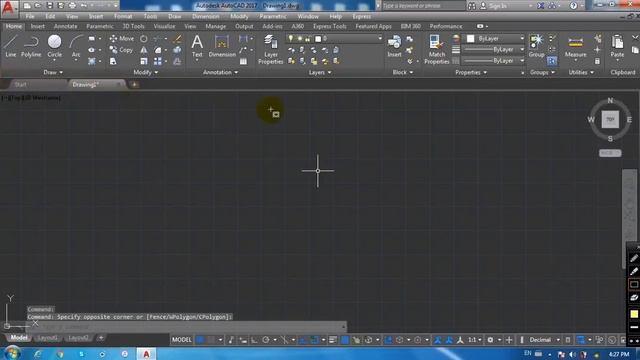Click the AutoCAD application menu logo
This screenshot has height=360, width=640.
[x=8, y=8]
